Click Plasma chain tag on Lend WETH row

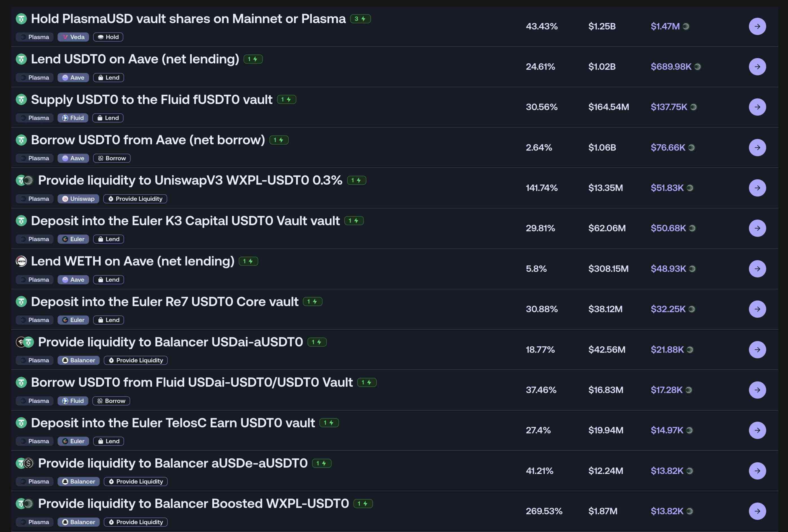(35, 280)
